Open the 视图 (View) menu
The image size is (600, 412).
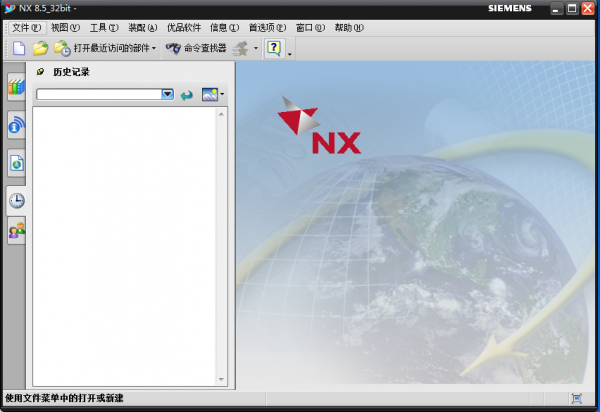click(65, 28)
